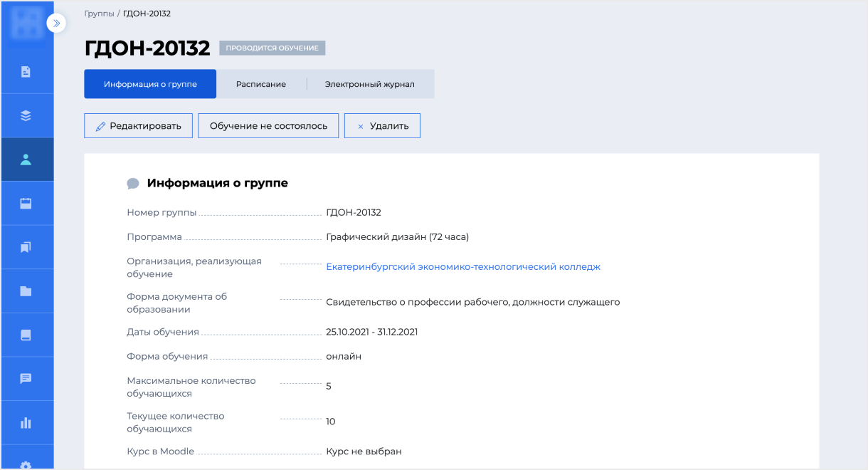This screenshot has height=470, width=868.
Task: Click the dates 25.10.2021 - 31.12.2021
Action: (371, 332)
